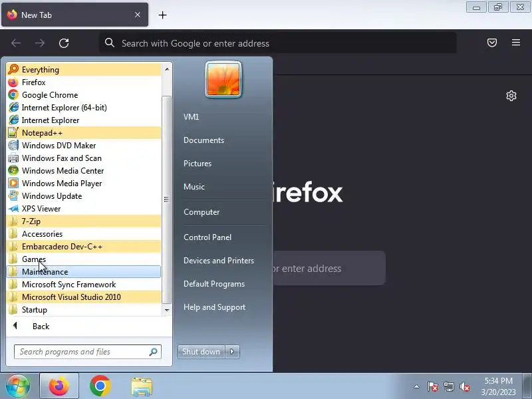Screen dimensions: 532x399
Task: Expand the Embarcadero Dev-C++ folder
Action: tap(84, 246)
